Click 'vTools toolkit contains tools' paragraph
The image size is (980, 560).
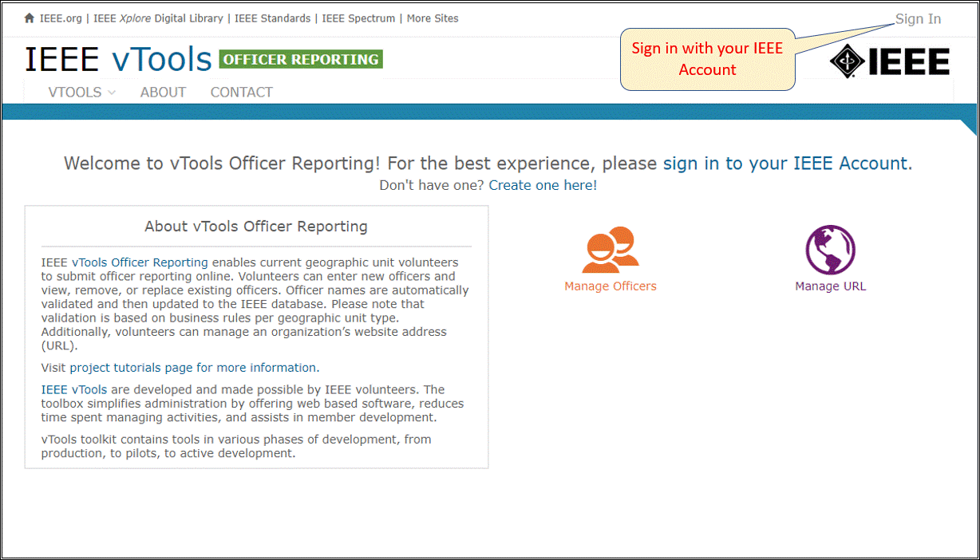click(236, 447)
